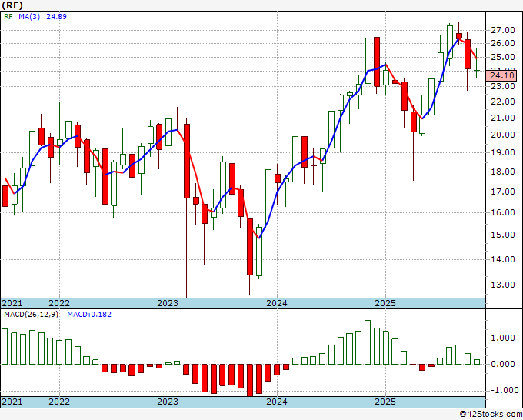Click the lowest red MACD bar before 2024
Viewport: 523px width, 420px height.
point(250,380)
